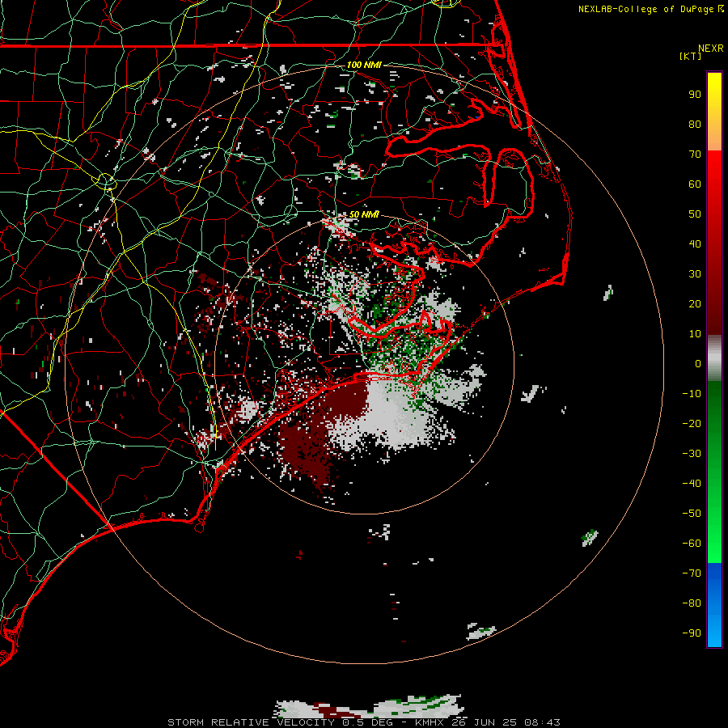The height and width of the screenshot is (728, 728).
Task: Click the 20 value on velocity scale
Action: [x=695, y=303]
